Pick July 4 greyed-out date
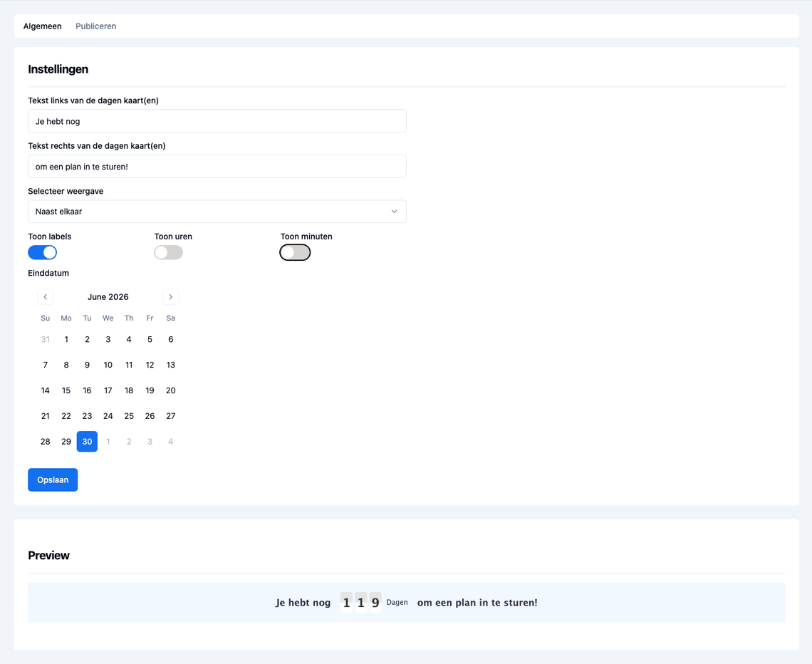812x664 pixels. coord(170,442)
